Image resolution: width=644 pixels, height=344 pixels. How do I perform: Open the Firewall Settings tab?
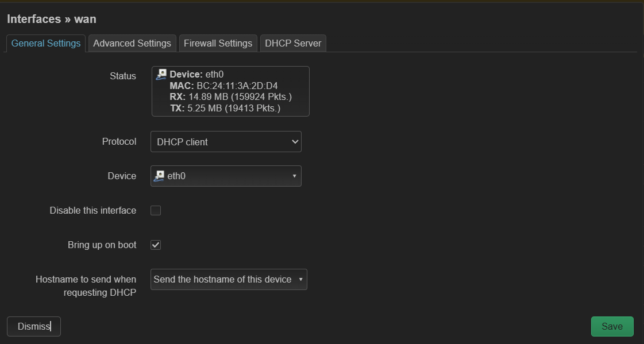tap(218, 44)
